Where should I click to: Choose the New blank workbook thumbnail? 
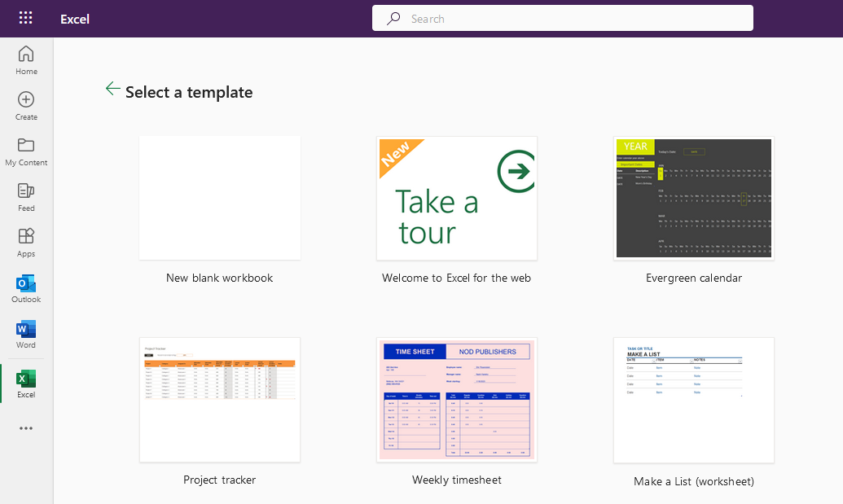[220, 198]
